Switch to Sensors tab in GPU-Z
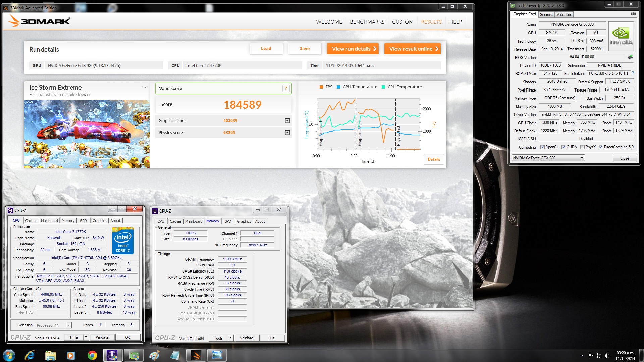This screenshot has height=362, width=644. coord(546,15)
